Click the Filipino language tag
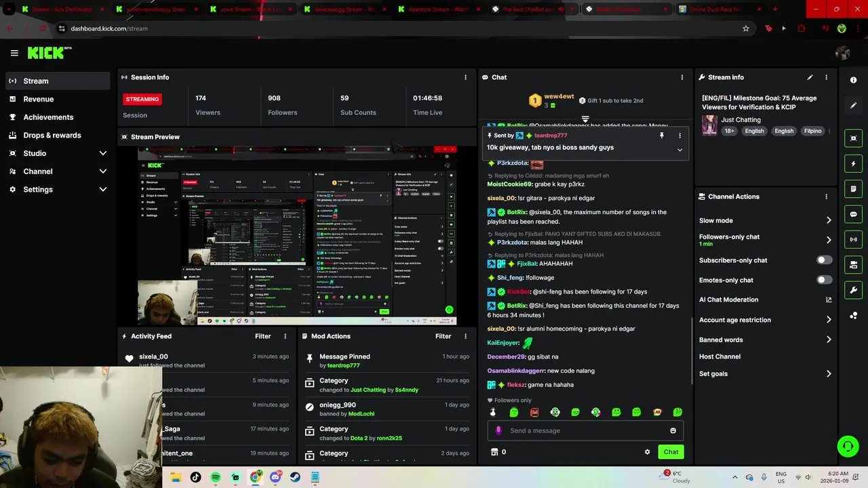This screenshot has width=868, height=488. (812, 131)
